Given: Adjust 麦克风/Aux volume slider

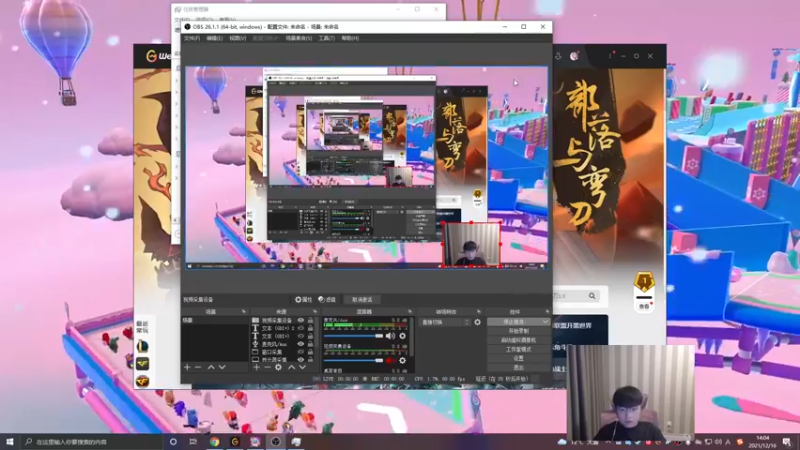Looking at the screenshot, I should point(353,336).
